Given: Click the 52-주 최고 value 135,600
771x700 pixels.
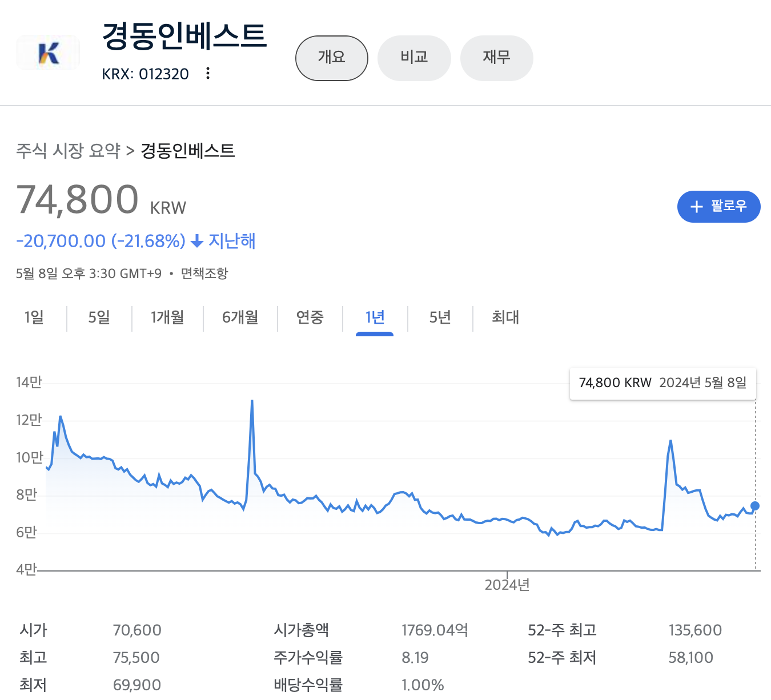Looking at the screenshot, I should tap(695, 630).
